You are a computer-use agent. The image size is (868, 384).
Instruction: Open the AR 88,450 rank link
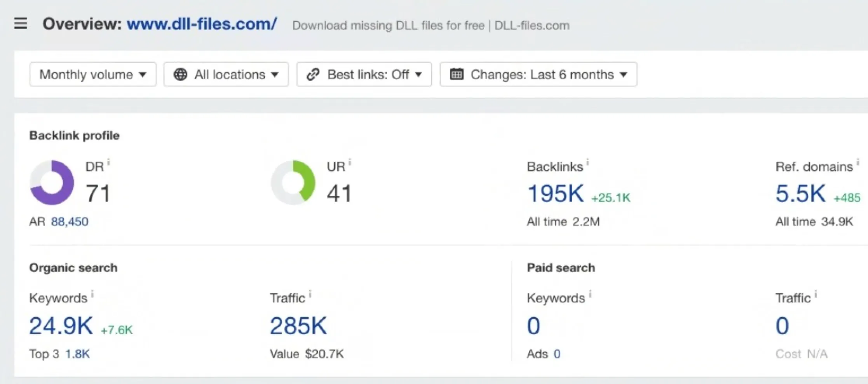coord(70,222)
